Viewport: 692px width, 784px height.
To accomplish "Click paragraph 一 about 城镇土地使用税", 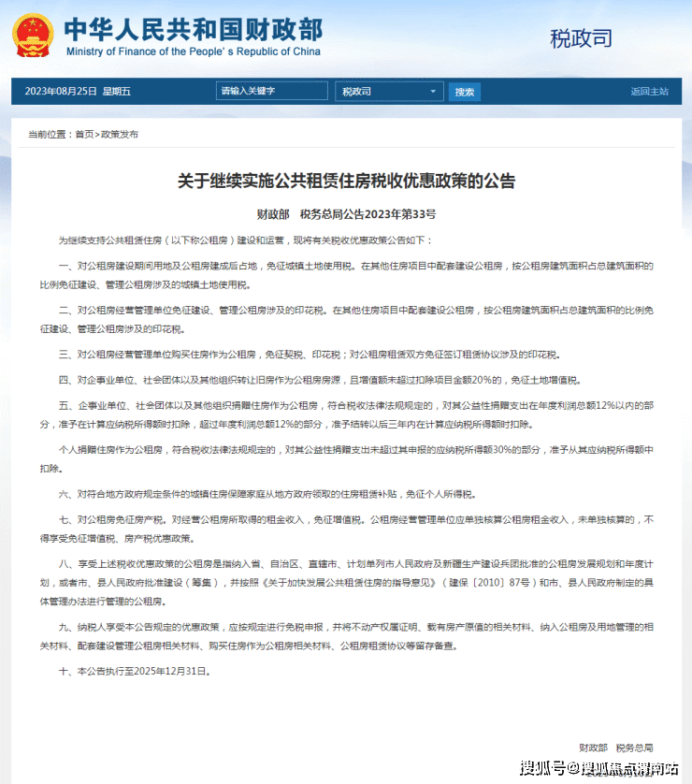I will (x=346, y=275).
